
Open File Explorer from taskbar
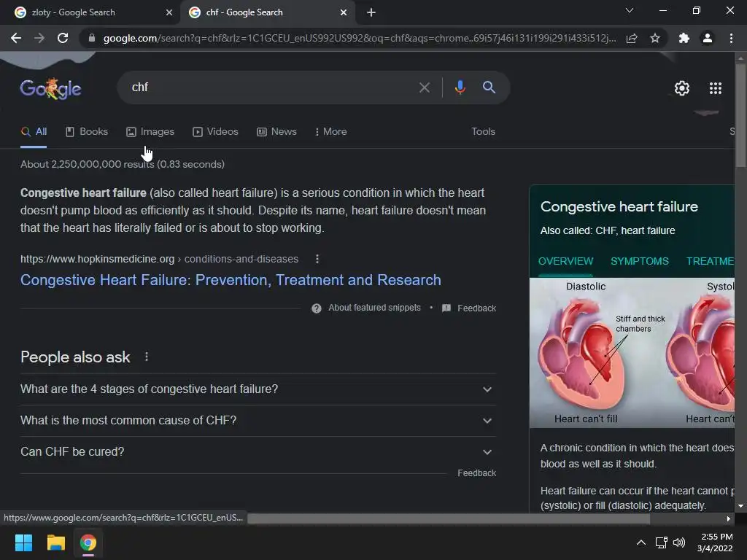point(55,542)
